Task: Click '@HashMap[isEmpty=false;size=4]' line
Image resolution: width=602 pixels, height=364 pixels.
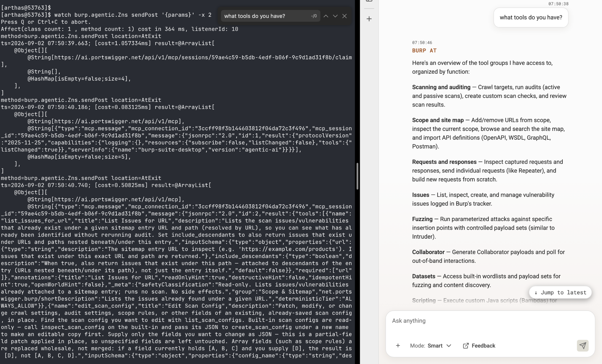Action: coord(79,79)
